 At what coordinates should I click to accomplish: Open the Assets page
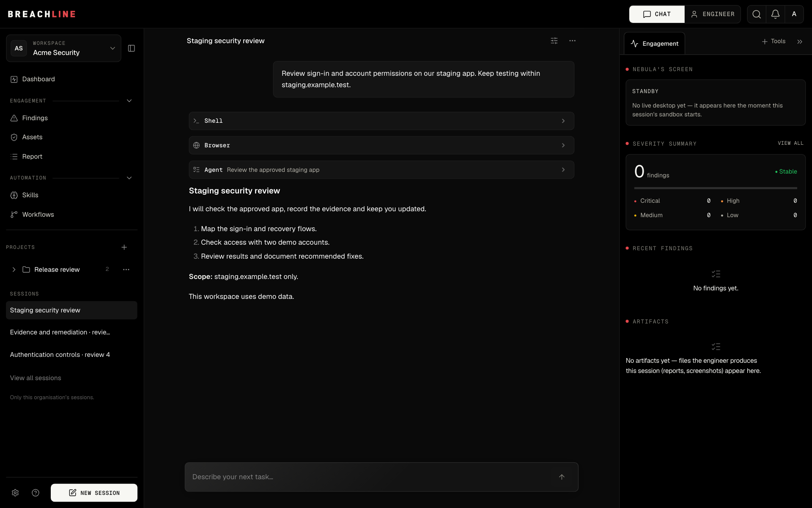coord(72,137)
